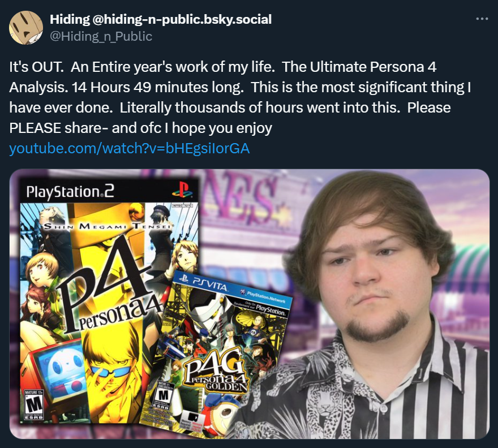Screen dimensions: 498x448
Task: Click the tweet body text to expand post
Action: tap(240, 97)
